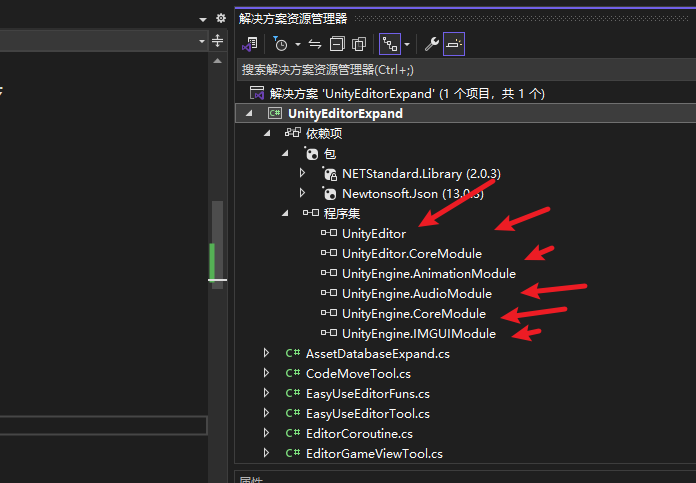Select UnityEngine.CoreModule reference
Image resolution: width=696 pixels, height=483 pixels.
pos(414,313)
